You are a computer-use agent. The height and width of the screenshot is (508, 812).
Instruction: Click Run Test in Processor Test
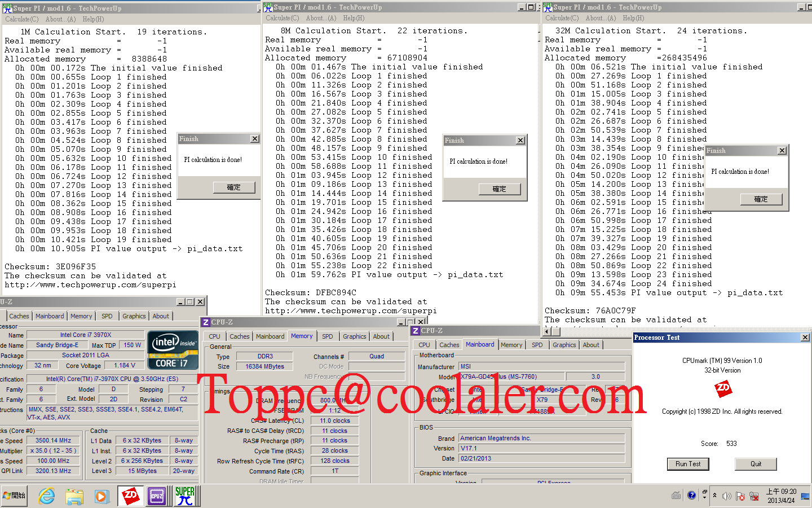pos(688,464)
